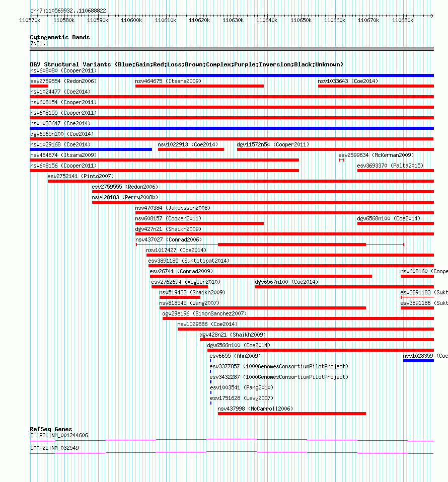Click nsv818545 (Wang2007) label
This screenshot has width=448, height=482.
(x=189, y=303)
